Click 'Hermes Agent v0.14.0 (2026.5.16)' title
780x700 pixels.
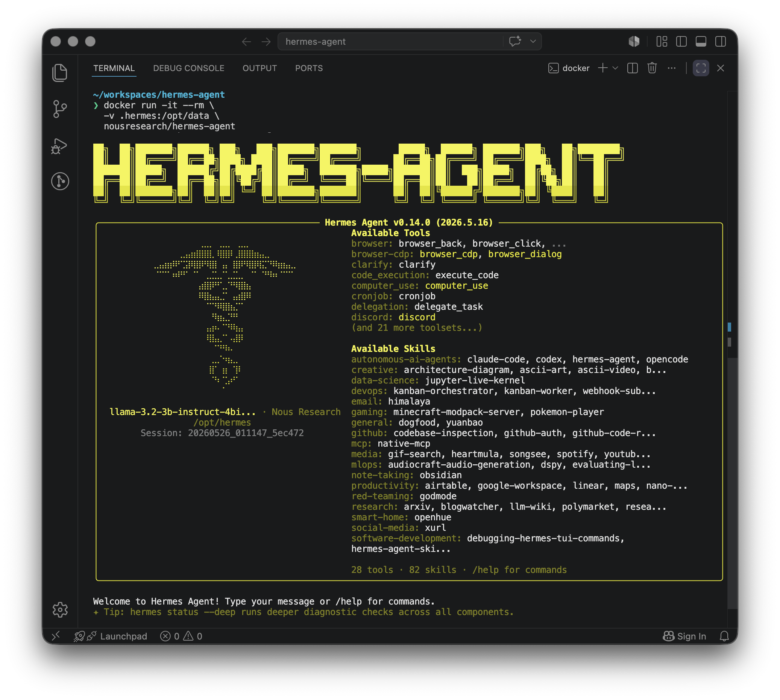point(409,222)
